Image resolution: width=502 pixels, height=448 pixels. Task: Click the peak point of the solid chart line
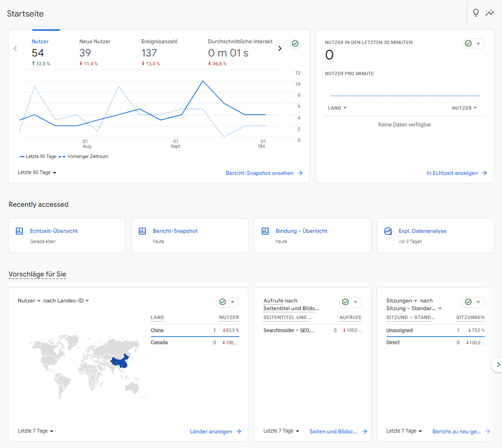point(203,81)
